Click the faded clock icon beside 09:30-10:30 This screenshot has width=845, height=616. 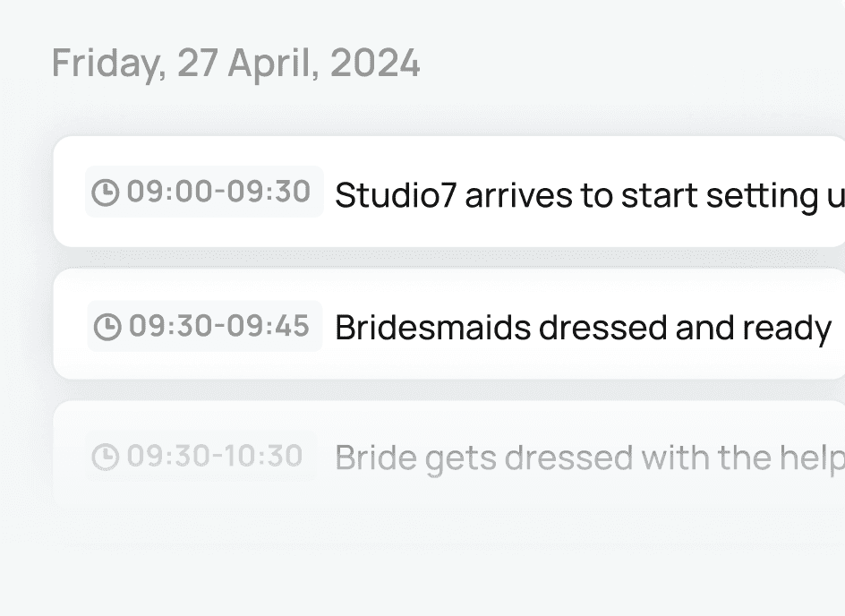105,457
